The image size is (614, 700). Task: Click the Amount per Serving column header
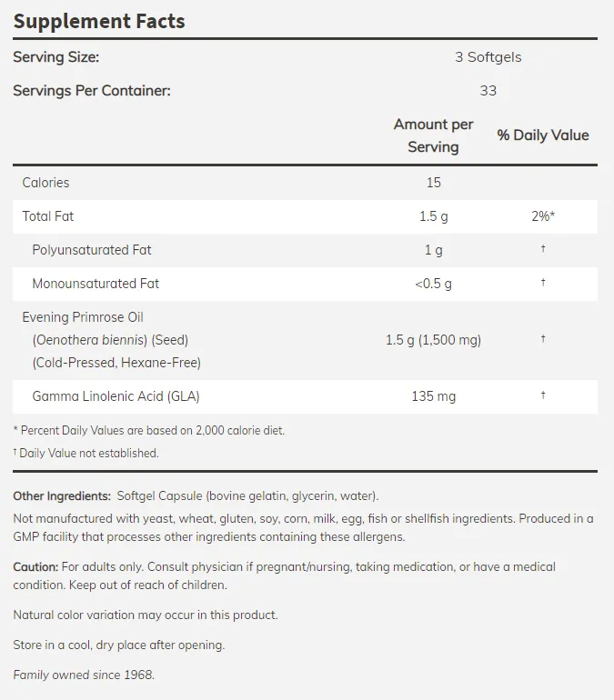(433, 135)
